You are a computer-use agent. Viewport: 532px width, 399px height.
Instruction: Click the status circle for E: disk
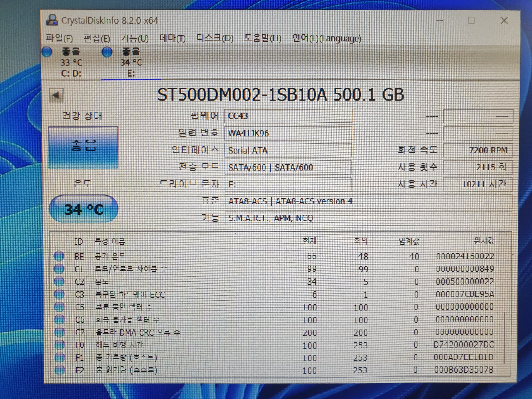pos(107,52)
